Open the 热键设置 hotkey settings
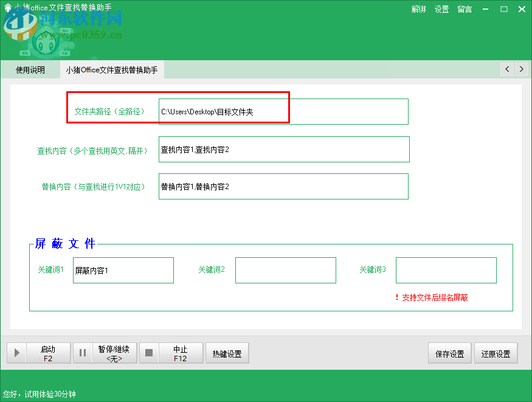 tap(227, 353)
